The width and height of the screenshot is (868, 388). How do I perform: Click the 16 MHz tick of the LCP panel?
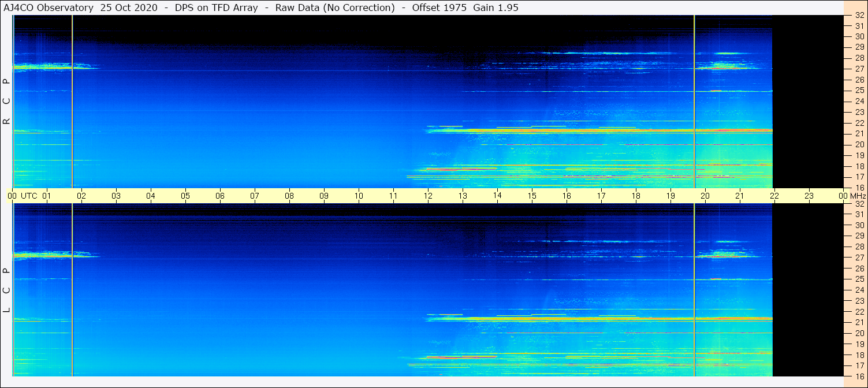tap(859, 376)
